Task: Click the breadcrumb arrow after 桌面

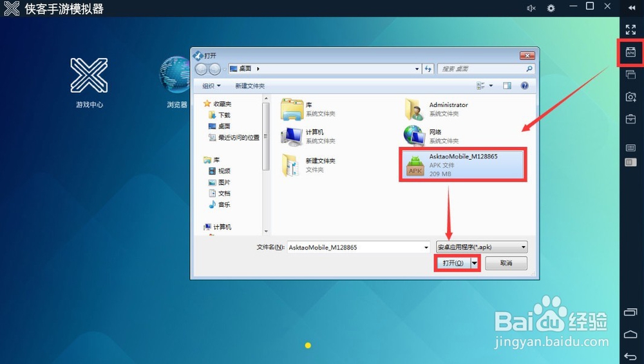Action: tap(258, 69)
